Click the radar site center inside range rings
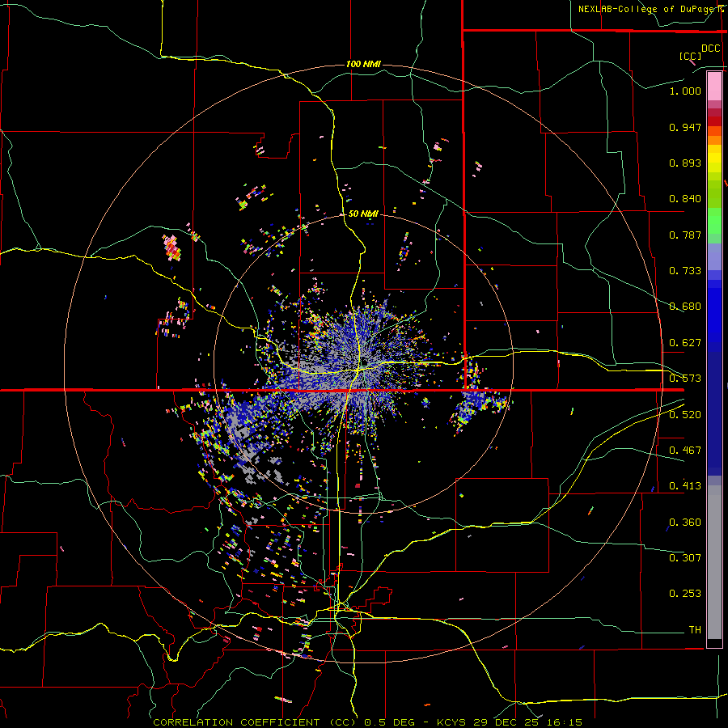728x728 pixels. [x=364, y=362]
